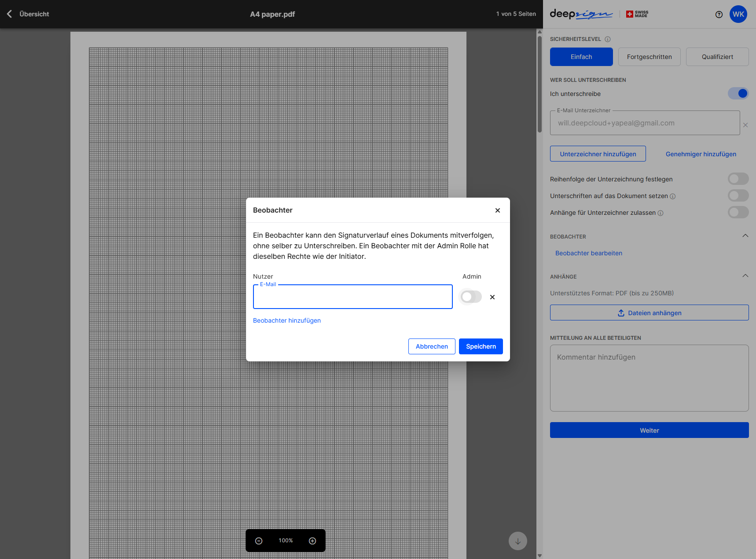Click info icon next to Sicherheitslevel
The width and height of the screenshot is (756, 559).
click(x=608, y=39)
